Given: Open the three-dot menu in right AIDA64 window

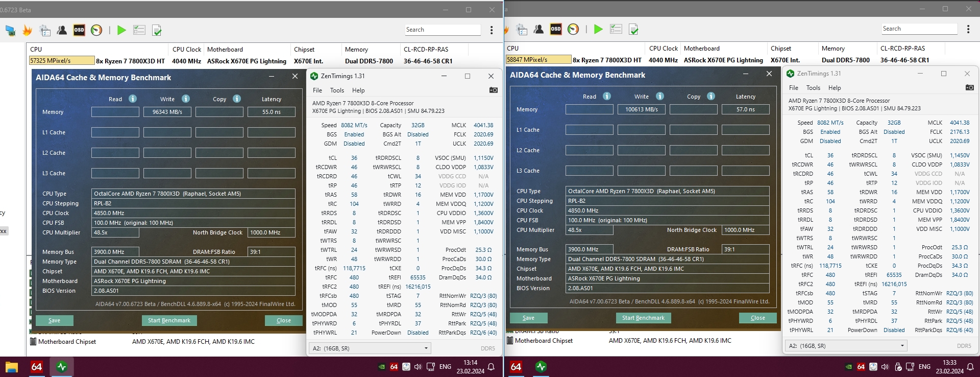Looking at the screenshot, I should click(x=968, y=29).
